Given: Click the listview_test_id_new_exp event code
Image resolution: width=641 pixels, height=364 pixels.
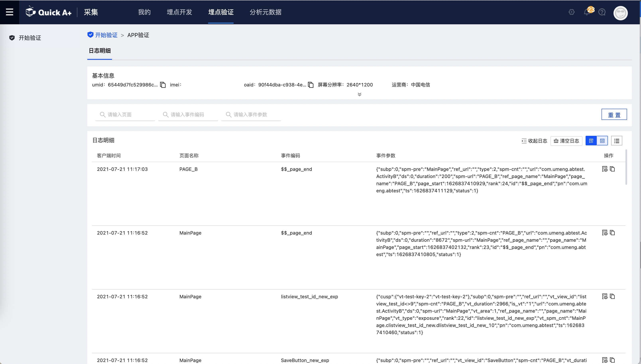Looking at the screenshot, I should coord(310,296).
